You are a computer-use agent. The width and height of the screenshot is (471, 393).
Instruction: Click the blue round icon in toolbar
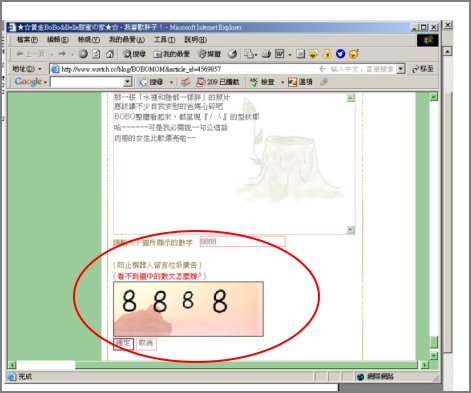pos(340,54)
